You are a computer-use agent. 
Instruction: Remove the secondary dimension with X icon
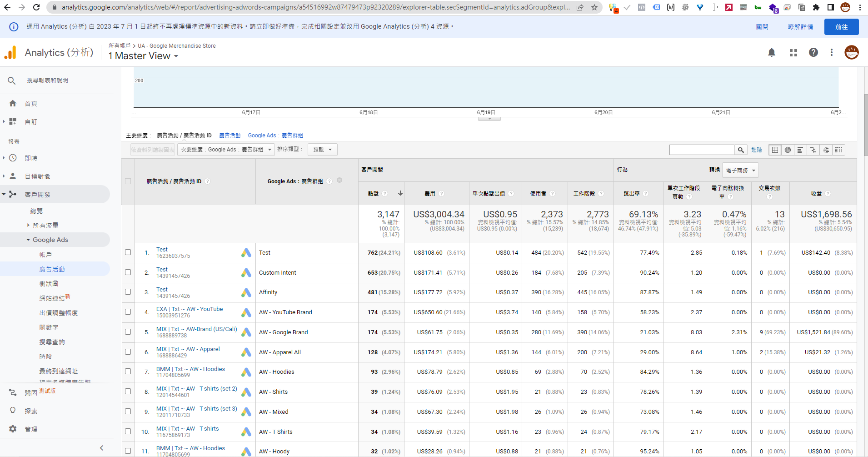point(339,181)
